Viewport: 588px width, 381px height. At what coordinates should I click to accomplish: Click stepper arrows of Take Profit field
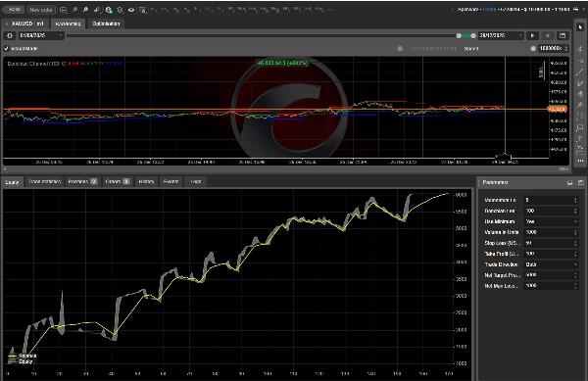click(x=575, y=254)
